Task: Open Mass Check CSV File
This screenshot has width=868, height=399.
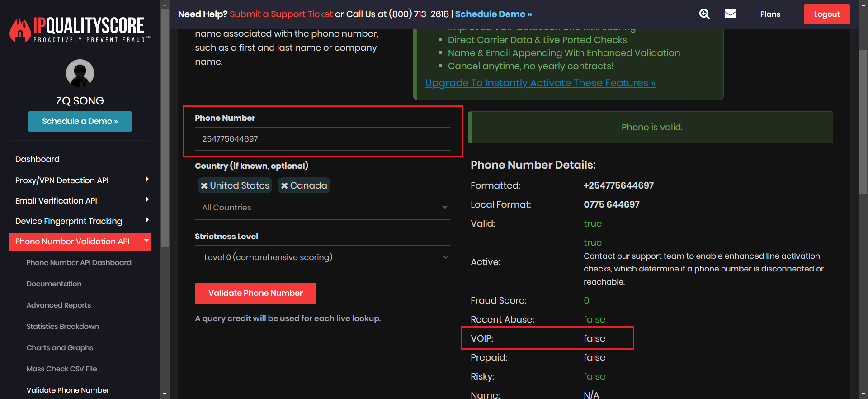Action: [x=62, y=369]
